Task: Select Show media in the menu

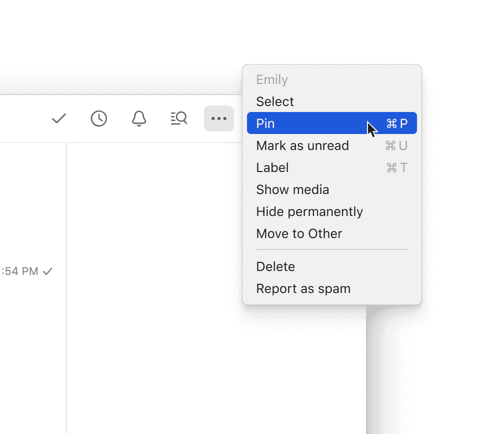Action: point(292,189)
